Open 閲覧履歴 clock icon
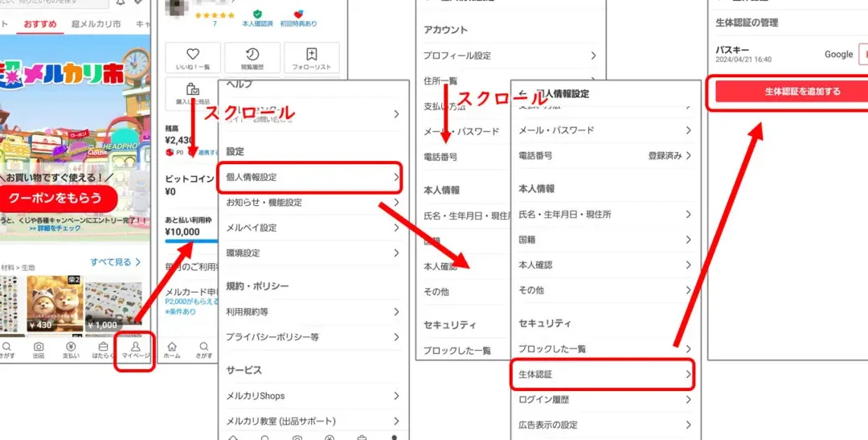 [x=252, y=58]
